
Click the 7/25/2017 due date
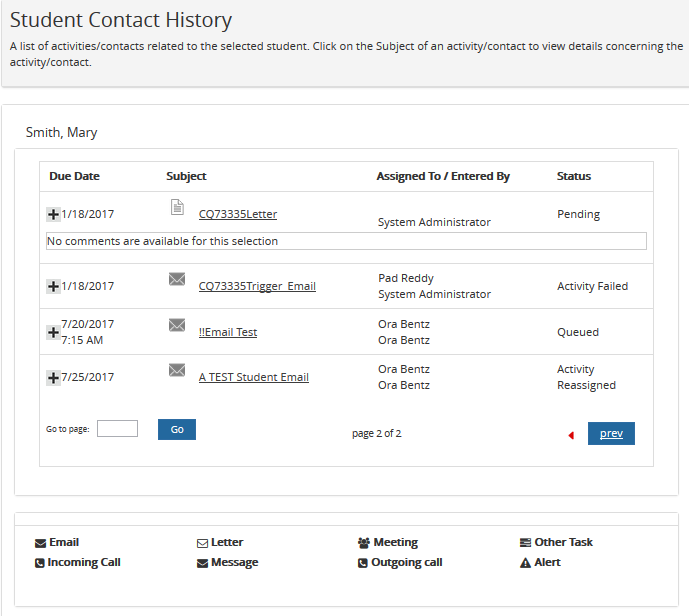87,377
